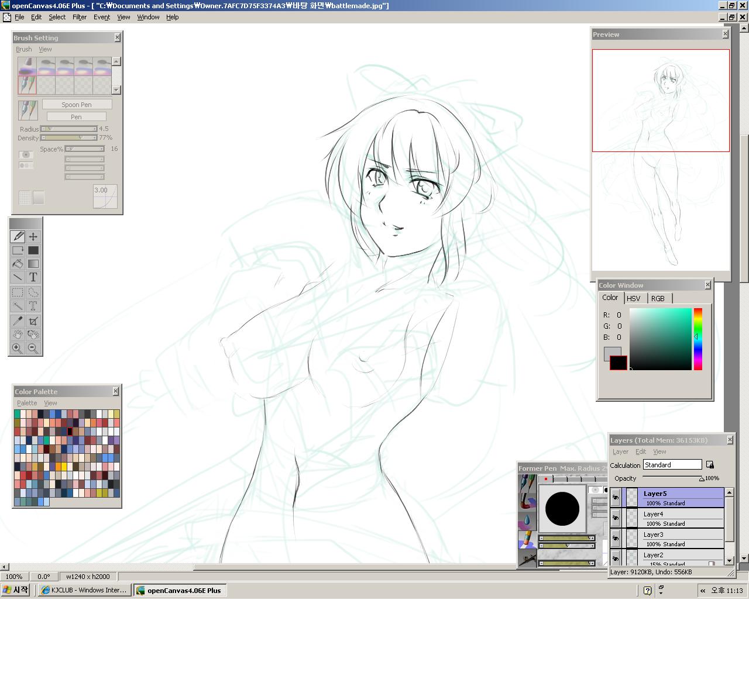Open the Calculation blend mode box

pos(672,465)
